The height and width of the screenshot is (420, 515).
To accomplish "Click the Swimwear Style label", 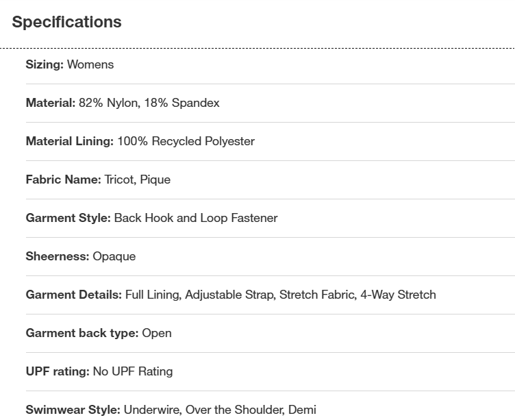I will [x=73, y=410].
